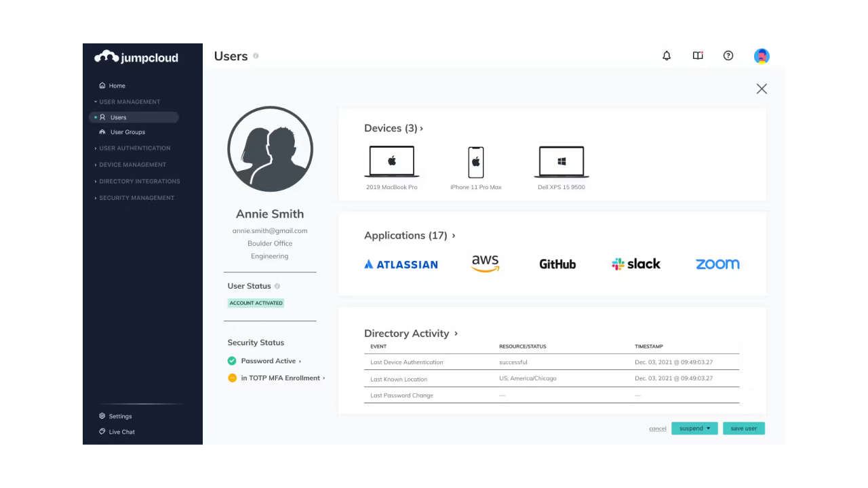Expand the Directory Activity section
868x488 pixels.
click(x=411, y=333)
